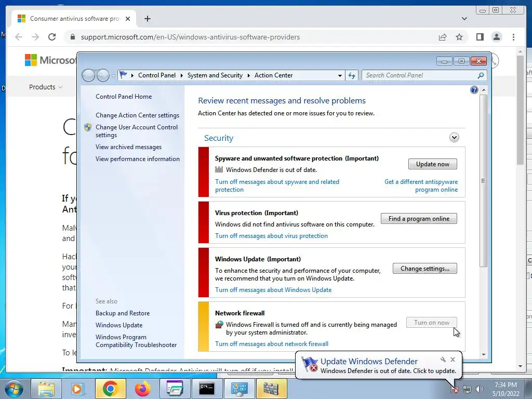Click the Action Center tray flag icon
Screen dimensions: 532x399
point(455,390)
